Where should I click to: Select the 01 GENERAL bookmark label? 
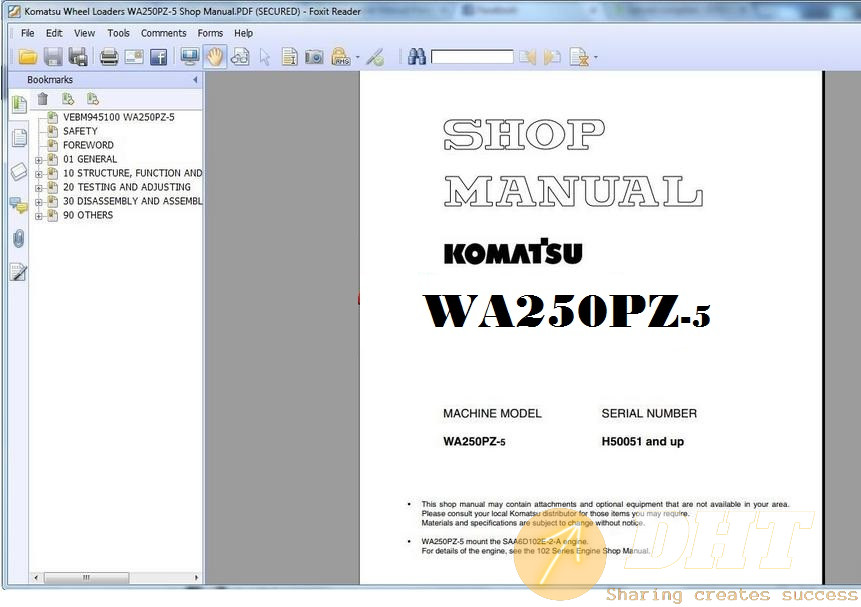pyautogui.click(x=90, y=159)
